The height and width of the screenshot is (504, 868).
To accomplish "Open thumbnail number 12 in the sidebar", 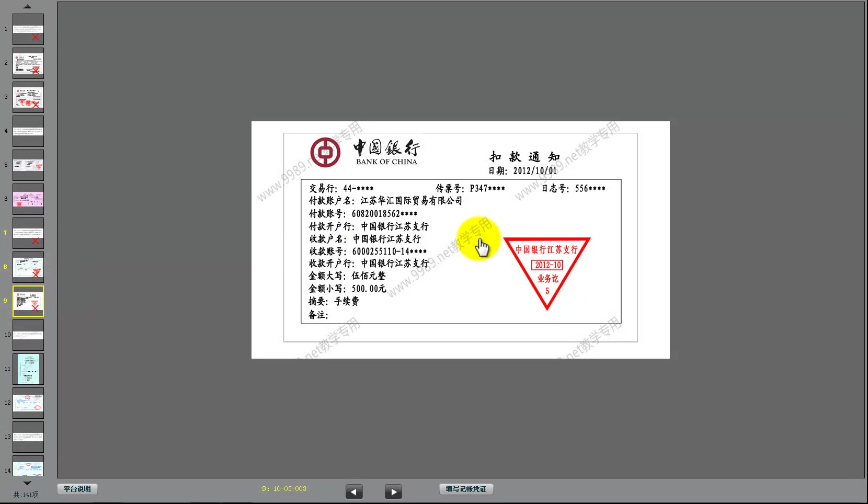I will (28, 403).
